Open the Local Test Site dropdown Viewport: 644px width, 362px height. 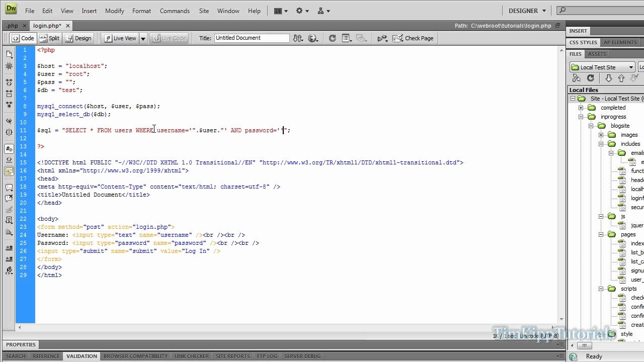[x=603, y=67]
